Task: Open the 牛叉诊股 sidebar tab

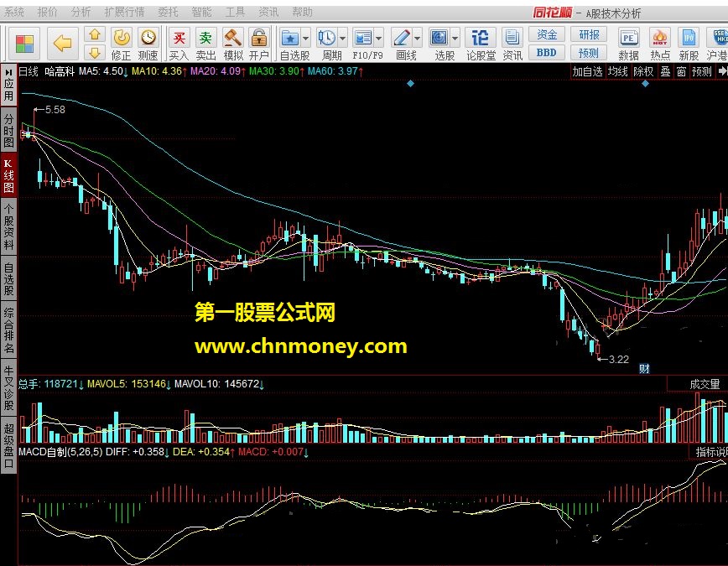Action: [8, 387]
